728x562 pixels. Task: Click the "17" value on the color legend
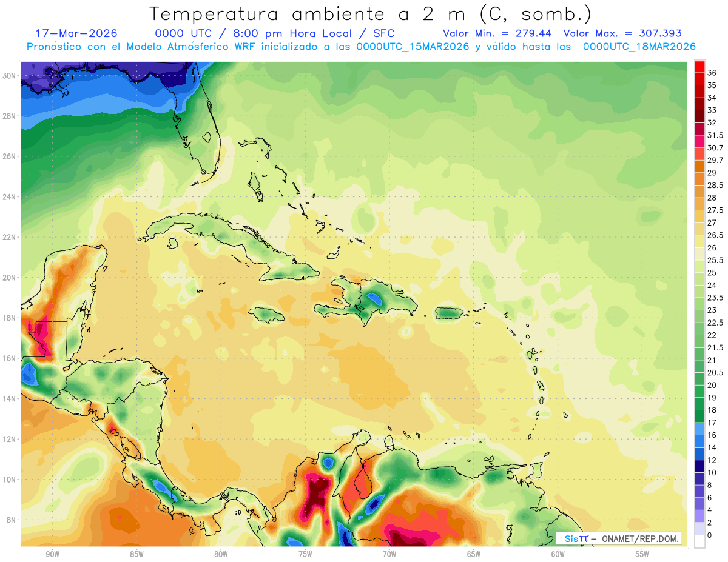click(712, 423)
